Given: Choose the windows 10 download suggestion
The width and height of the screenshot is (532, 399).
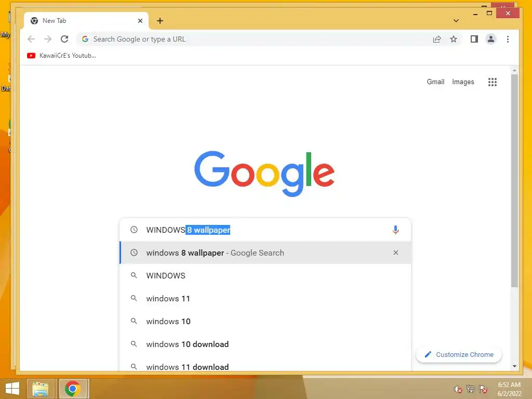Looking at the screenshot, I should tap(265, 344).
